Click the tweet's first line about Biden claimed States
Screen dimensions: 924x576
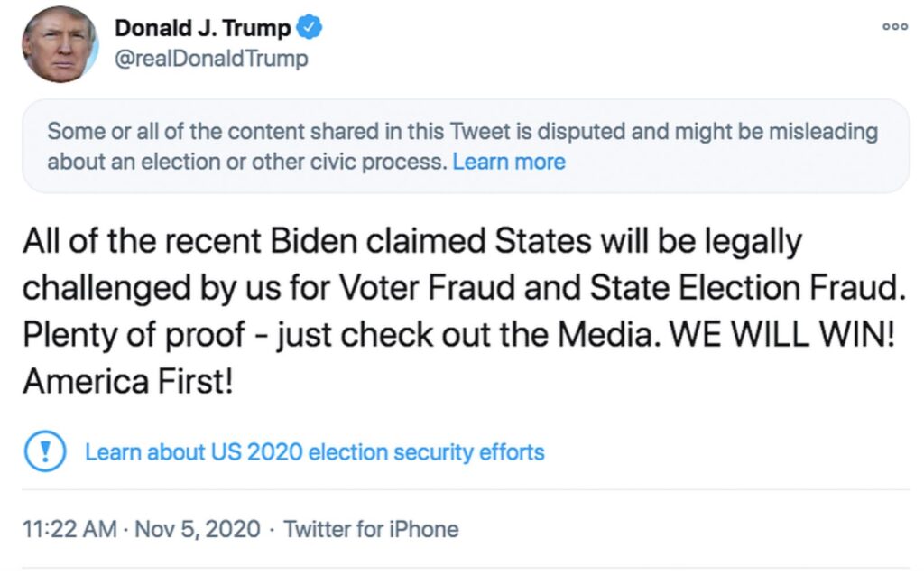point(411,242)
